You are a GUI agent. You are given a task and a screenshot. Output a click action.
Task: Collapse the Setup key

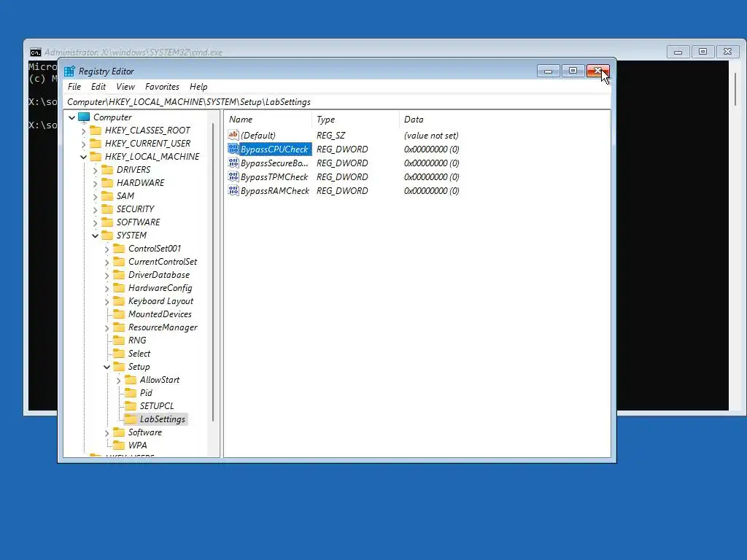(x=107, y=367)
